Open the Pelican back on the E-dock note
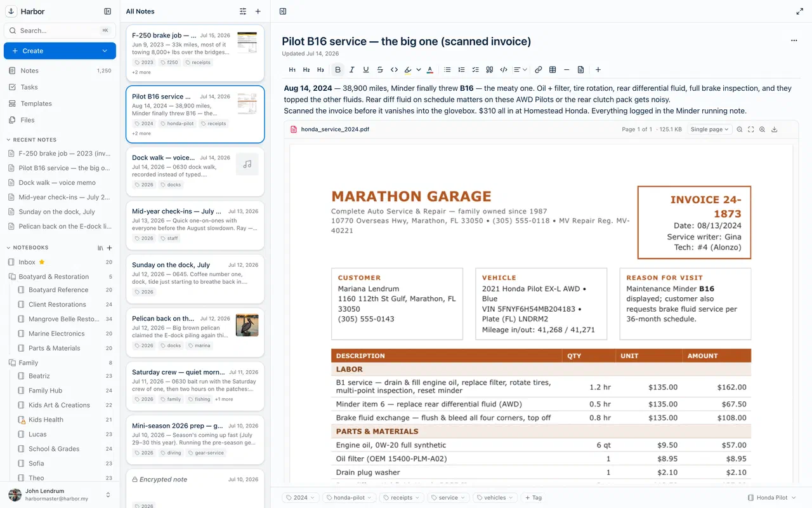Screen dimensions: 812x508 click(x=195, y=333)
